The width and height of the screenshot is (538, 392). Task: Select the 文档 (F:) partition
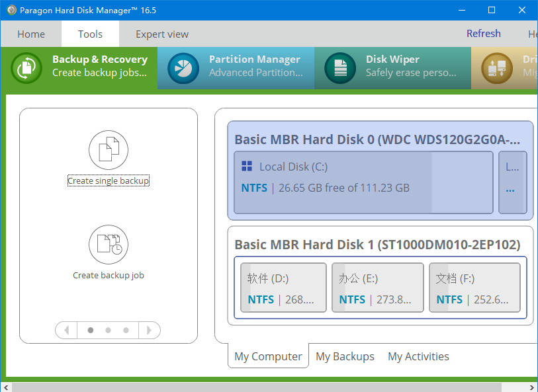[x=475, y=288]
